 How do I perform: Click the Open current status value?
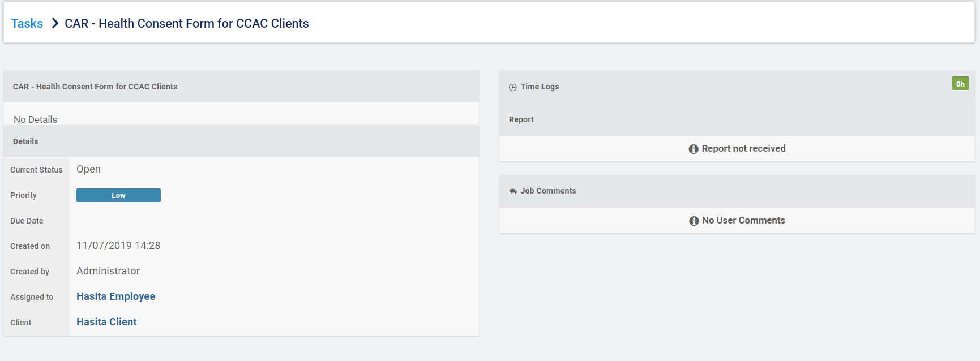88,169
